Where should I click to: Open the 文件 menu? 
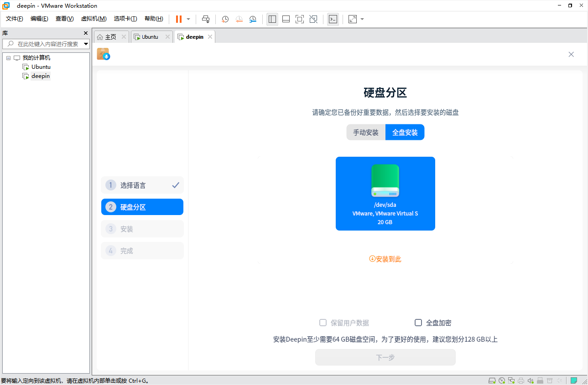point(14,19)
